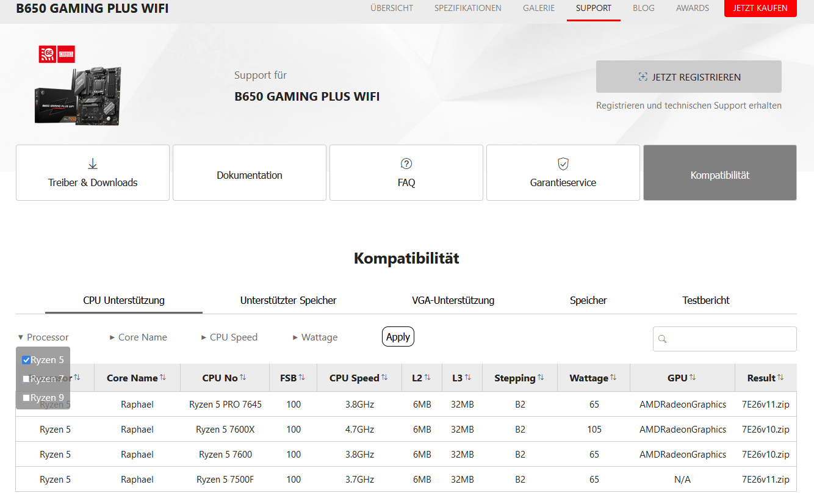Screen dimensions: 814x504
Task: Click the B650 GAMING PLUS WIFI page title
Action: (x=92, y=9)
